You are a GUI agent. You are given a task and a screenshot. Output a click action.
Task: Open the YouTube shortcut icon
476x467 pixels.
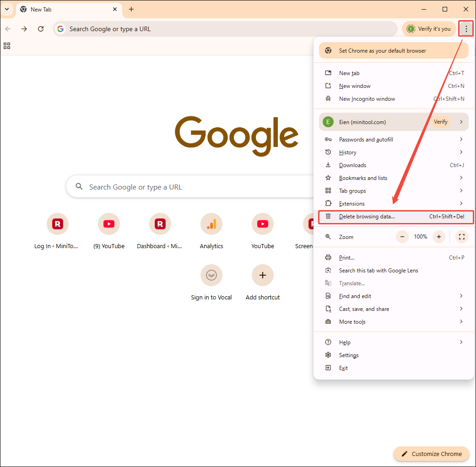[263, 224]
